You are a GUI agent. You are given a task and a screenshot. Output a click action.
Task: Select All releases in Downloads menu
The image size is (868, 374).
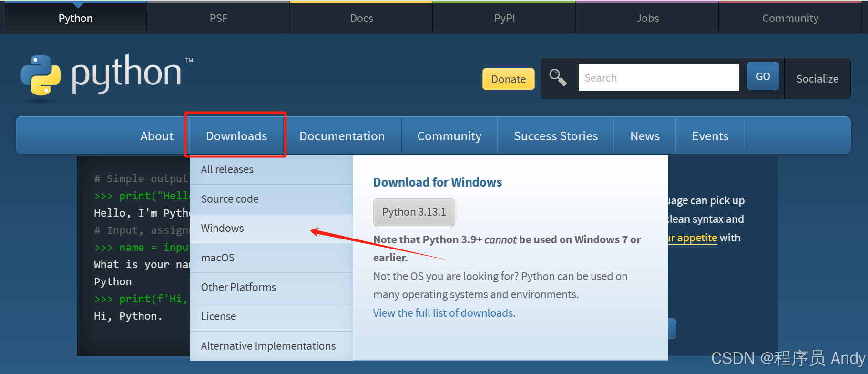coord(271,169)
